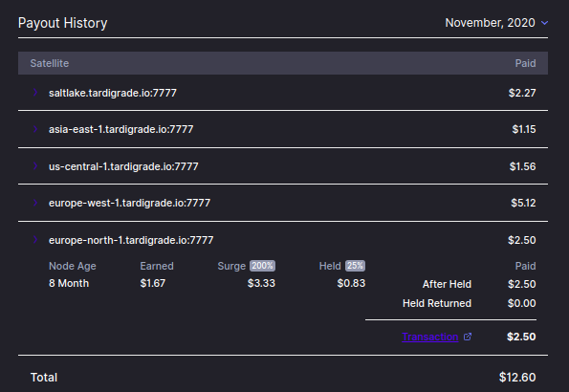The image size is (569, 392).
Task: Collapse the europe-north-1 satellite chevron
Action: (35, 240)
